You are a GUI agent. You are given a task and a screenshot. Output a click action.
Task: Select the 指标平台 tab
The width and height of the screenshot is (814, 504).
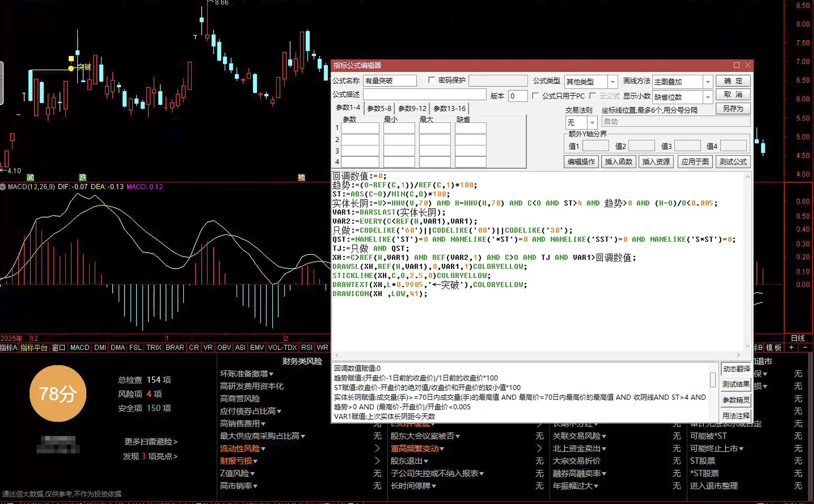click(x=34, y=348)
